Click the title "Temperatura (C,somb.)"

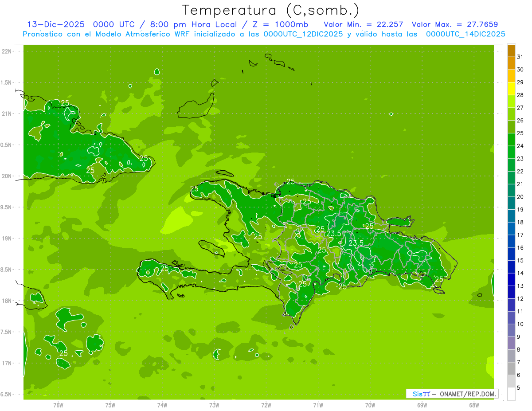[271, 10]
